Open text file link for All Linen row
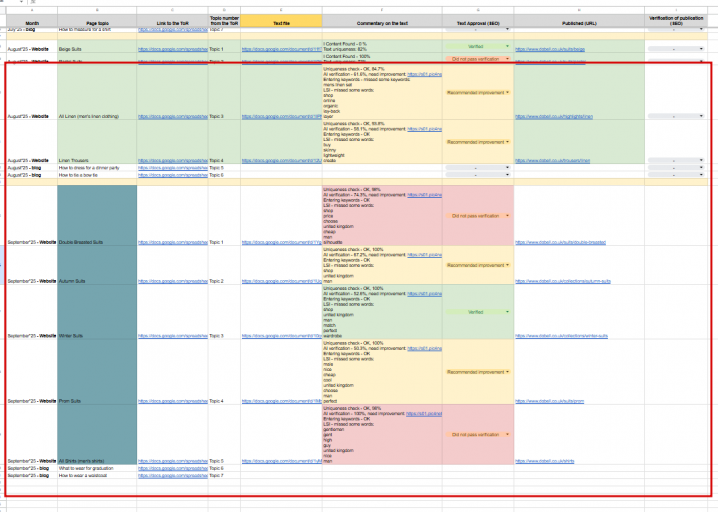Viewport: 718px width, 512px height. (282, 116)
